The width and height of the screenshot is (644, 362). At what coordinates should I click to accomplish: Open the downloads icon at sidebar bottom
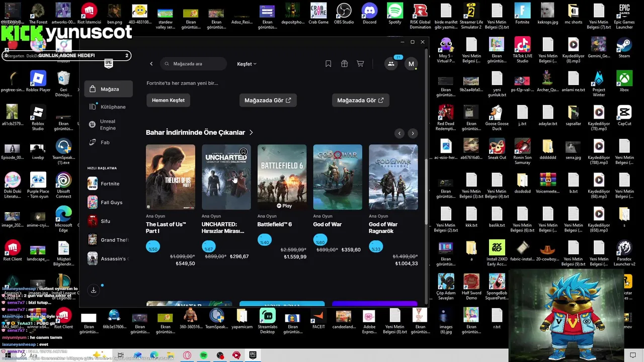(x=93, y=290)
